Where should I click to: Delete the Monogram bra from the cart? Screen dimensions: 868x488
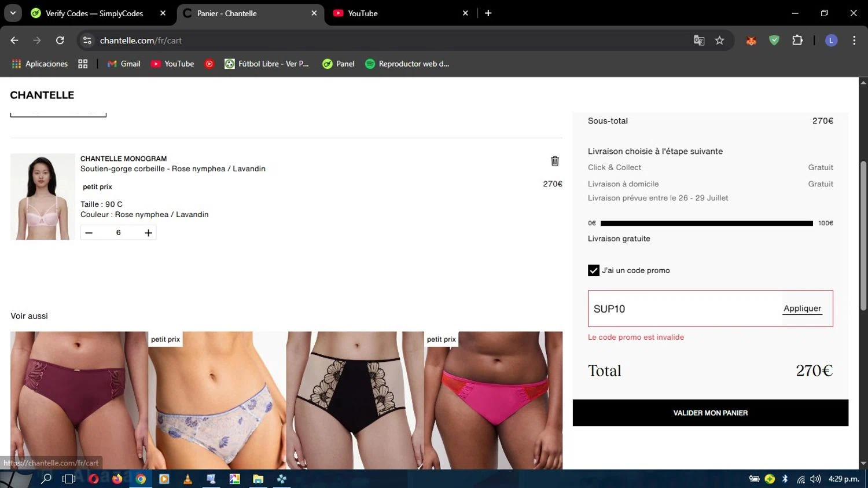554,161
